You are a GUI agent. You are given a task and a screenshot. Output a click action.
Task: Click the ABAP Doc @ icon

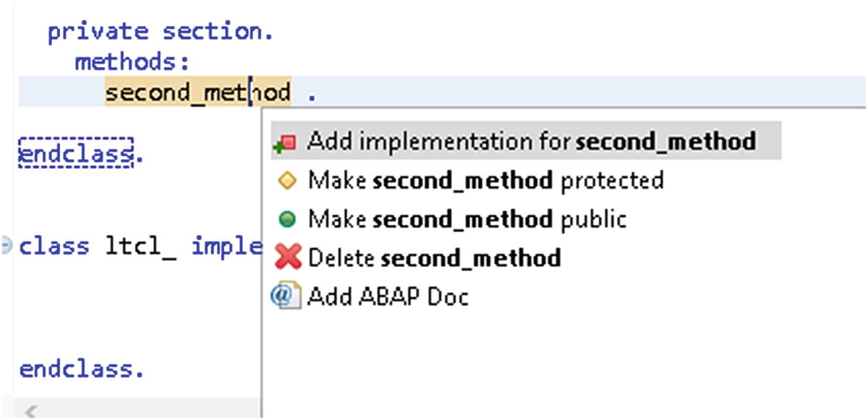click(x=285, y=296)
